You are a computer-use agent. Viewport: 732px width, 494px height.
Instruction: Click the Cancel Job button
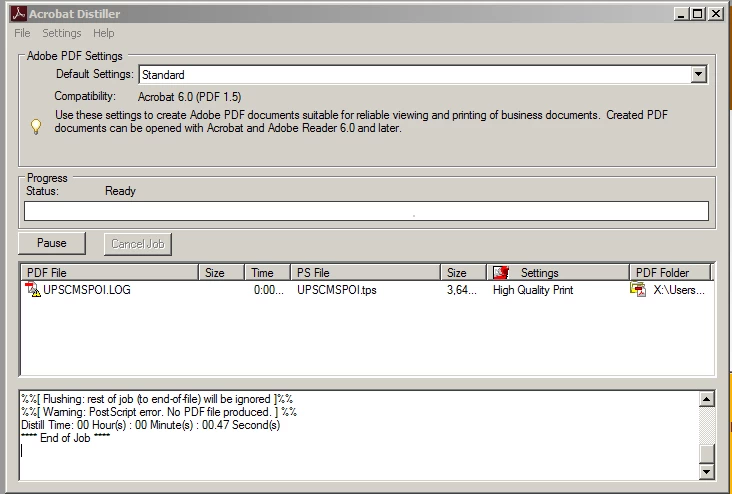click(x=138, y=244)
